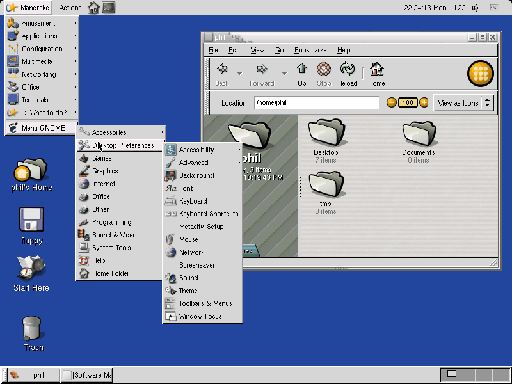
Task: Open phil's Home desktop icon
Action: click(x=31, y=169)
